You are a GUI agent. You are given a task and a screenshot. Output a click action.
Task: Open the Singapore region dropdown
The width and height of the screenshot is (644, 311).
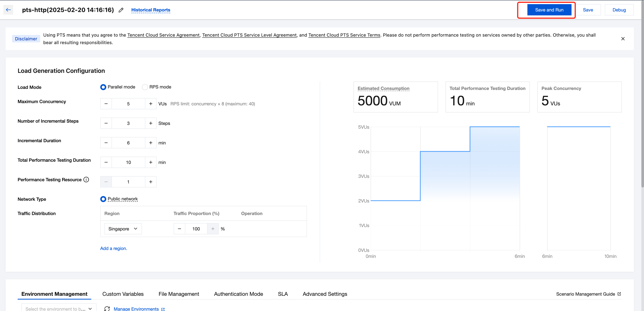click(123, 229)
